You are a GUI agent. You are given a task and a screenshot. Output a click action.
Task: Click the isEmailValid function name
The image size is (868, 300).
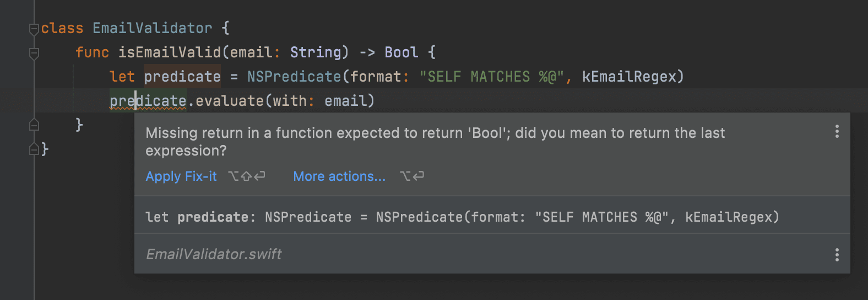coord(170,52)
